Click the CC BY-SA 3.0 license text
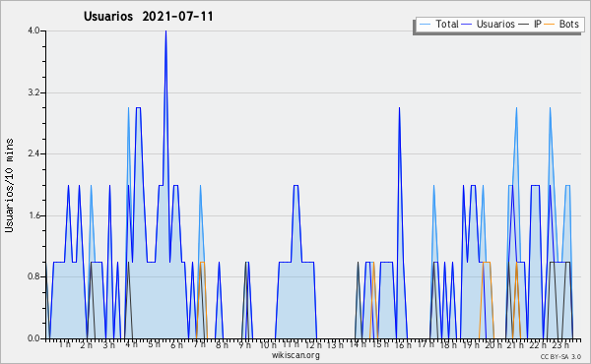591x364 pixels. click(560, 357)
